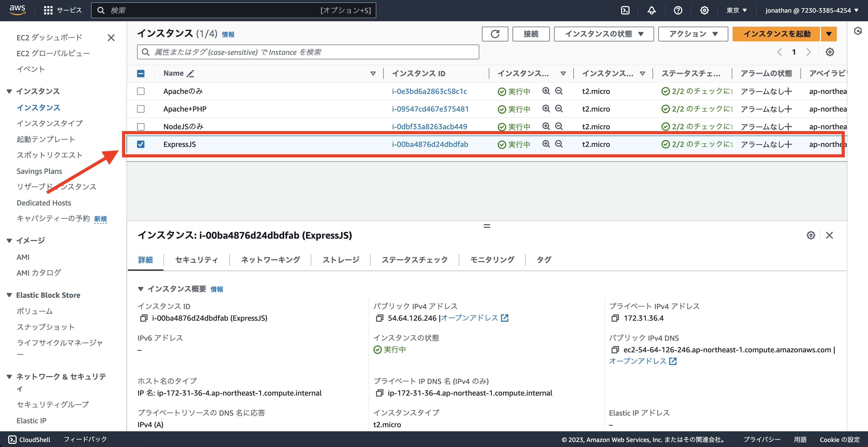Select the Apache+PHP instance checkbox
The image size is (868, 447).
click(x=141, y=109)
